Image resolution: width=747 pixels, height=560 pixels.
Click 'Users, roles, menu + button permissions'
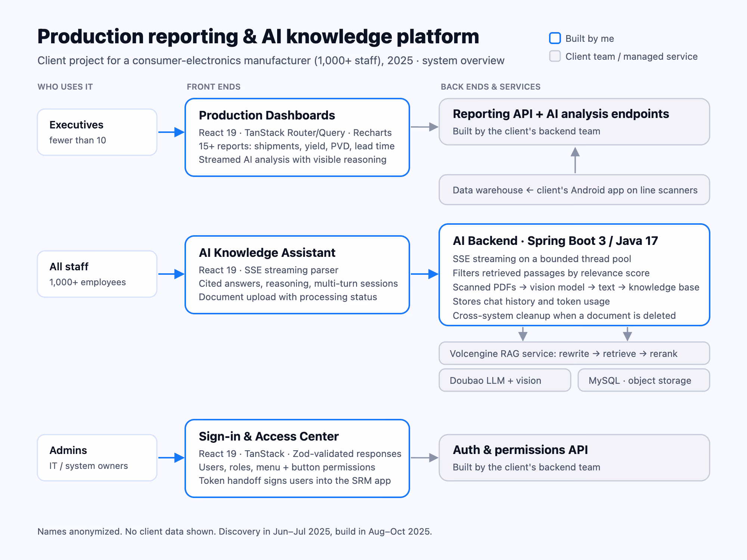[287, 467]
